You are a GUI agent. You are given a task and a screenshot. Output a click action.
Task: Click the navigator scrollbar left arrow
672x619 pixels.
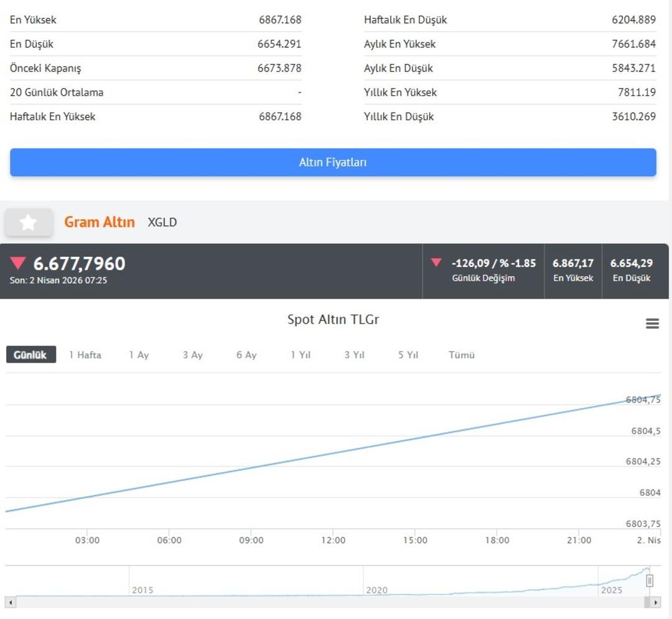[x=10, y=602]
